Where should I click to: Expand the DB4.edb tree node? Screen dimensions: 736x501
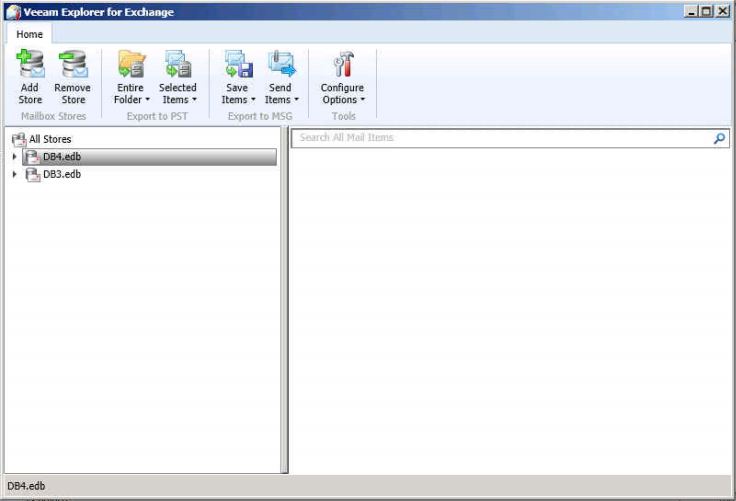(15, 157)
